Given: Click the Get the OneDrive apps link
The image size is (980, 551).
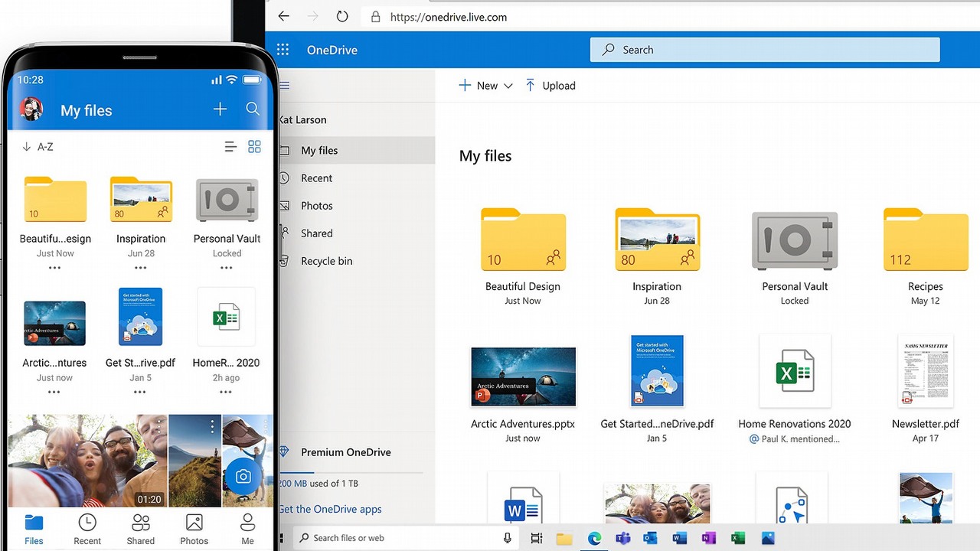Looking at the screenshot, I should (330, 509).
